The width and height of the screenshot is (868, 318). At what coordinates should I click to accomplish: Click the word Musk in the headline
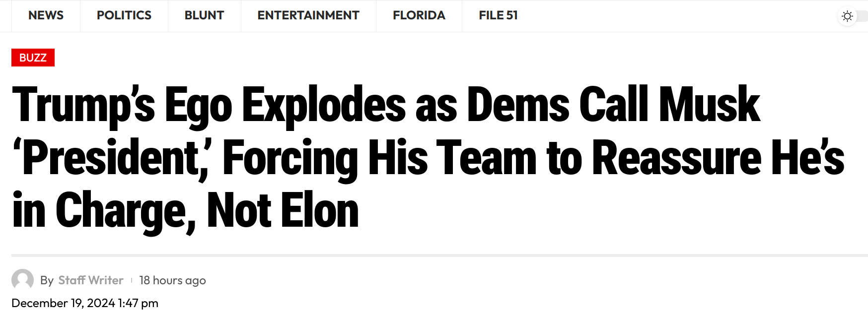pyautogui.click(x=709, y=105)
